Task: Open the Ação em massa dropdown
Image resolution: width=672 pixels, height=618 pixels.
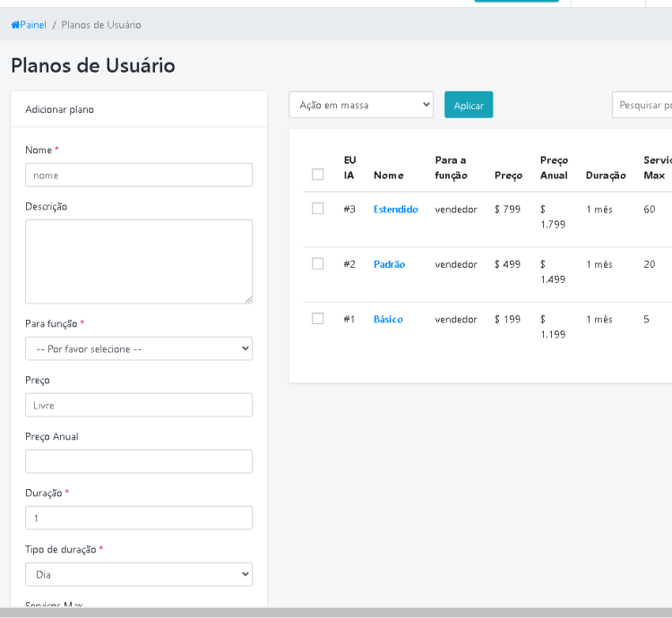Action: [x=361, y=105]
